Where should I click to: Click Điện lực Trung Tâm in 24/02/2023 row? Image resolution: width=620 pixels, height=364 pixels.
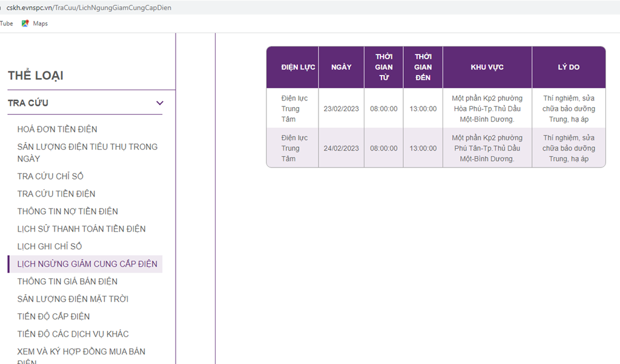(x=292, y=149)
